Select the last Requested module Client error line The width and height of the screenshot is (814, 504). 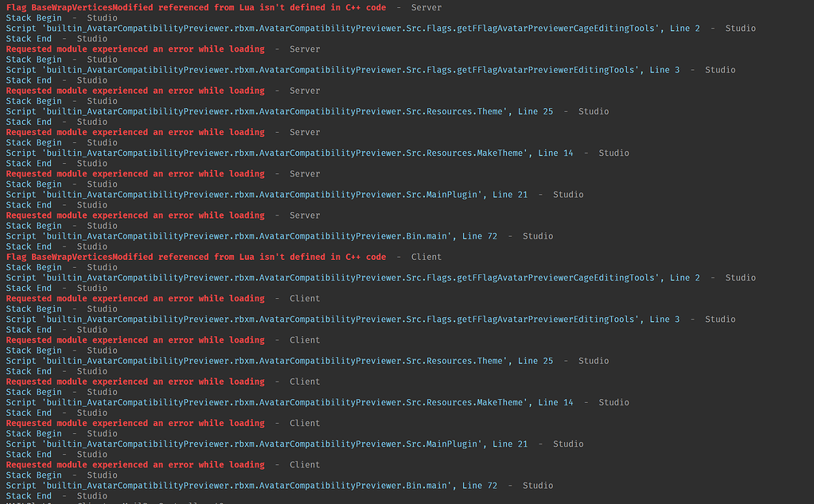(x=131, y=464)
